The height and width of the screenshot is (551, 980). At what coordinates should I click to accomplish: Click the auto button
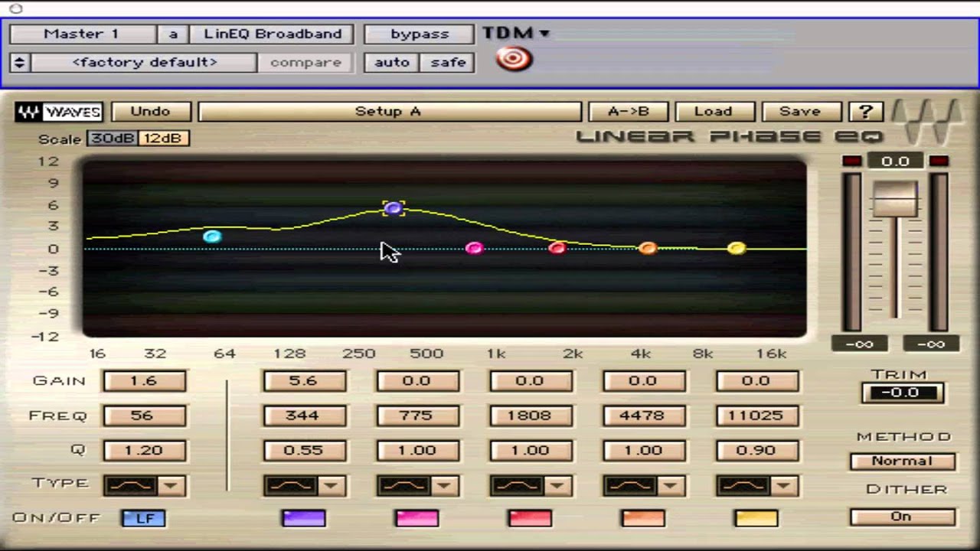(392, 63)
